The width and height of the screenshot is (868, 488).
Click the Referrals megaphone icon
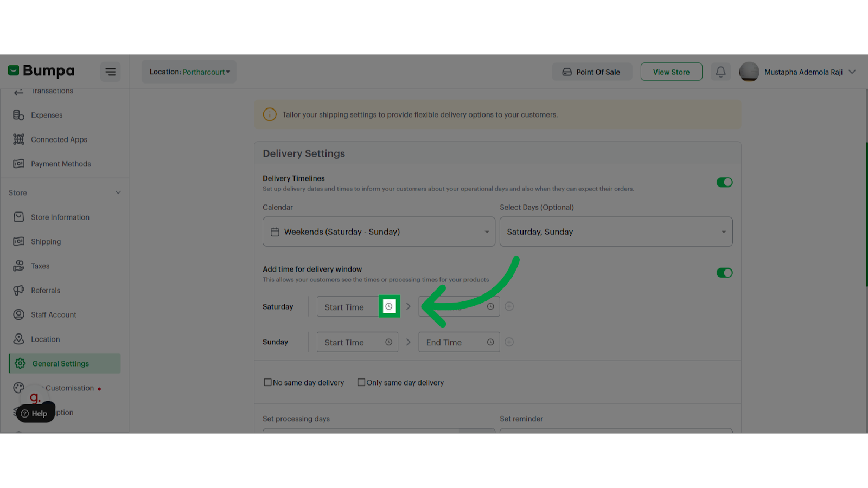19,290
